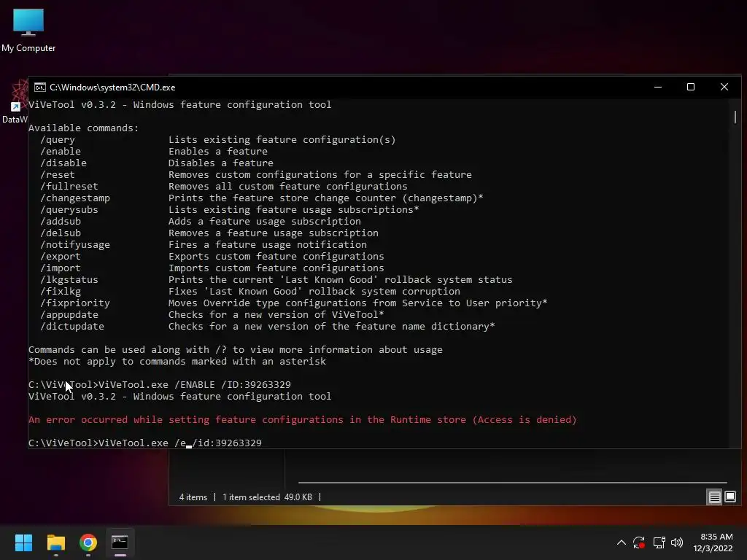
Task: Click the /ENABLE /ID:39263329 command line
Action: pos(160,385)
